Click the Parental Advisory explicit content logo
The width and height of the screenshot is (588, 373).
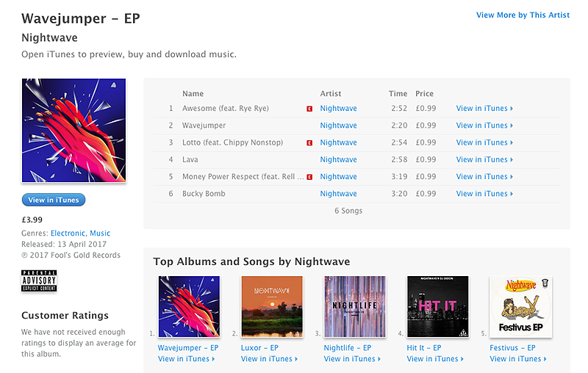(39, 280)
